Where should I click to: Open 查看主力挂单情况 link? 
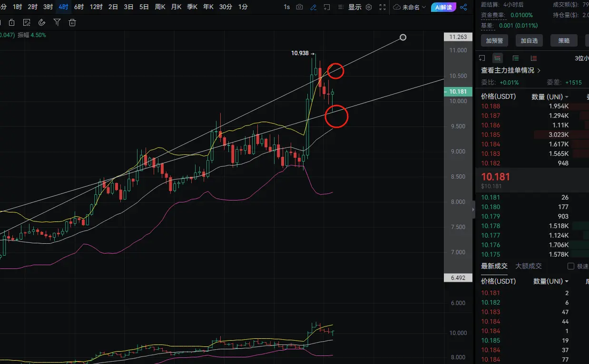pyautogui.click(x=511, y=70)
